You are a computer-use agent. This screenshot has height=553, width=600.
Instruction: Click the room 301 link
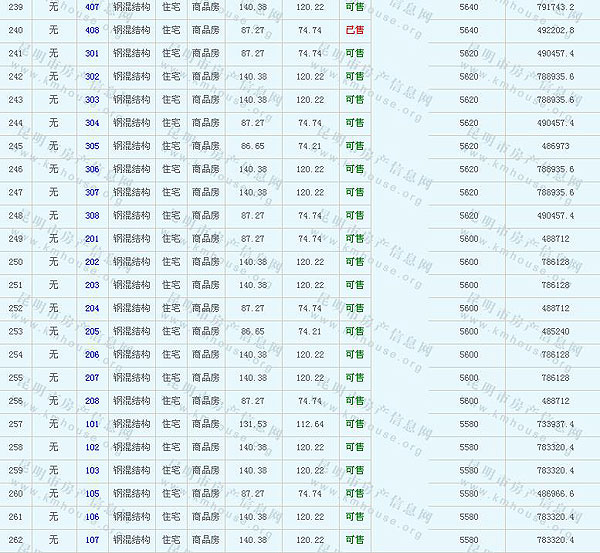(x=92, y=53)
